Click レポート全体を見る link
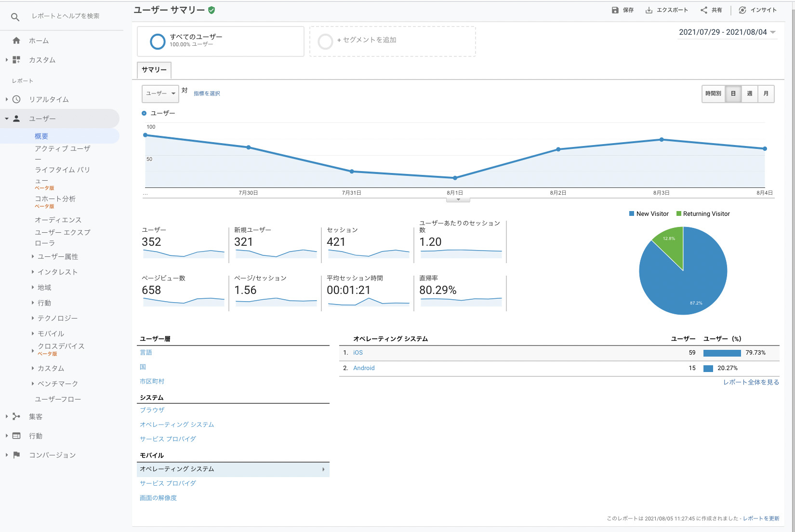 tap(751, 382)
